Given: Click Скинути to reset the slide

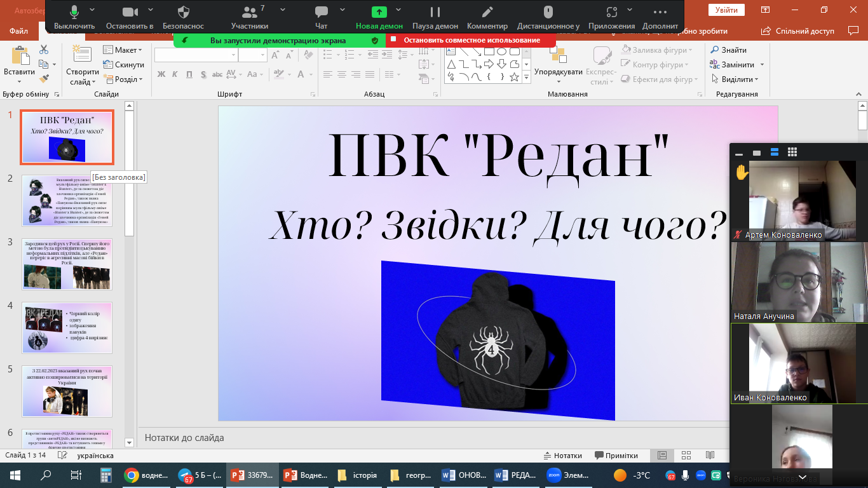Looking at the screenshot, I should point(123,65).
